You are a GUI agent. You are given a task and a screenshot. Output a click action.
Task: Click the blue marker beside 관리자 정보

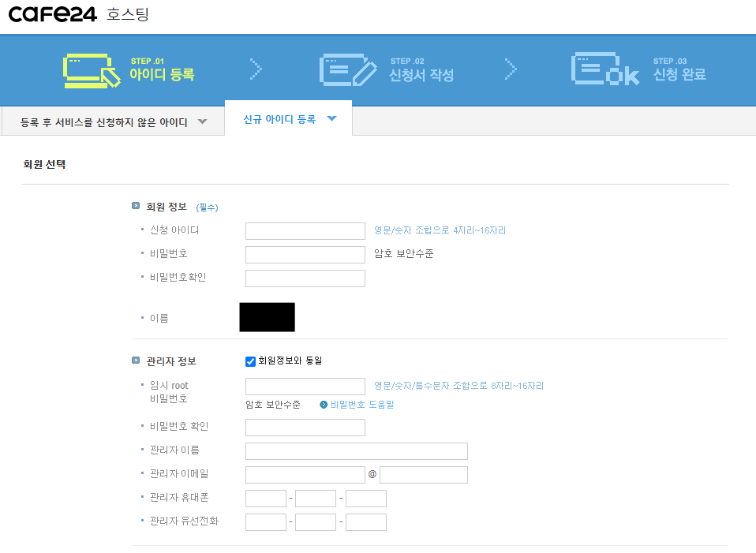[x=135, y=361]
